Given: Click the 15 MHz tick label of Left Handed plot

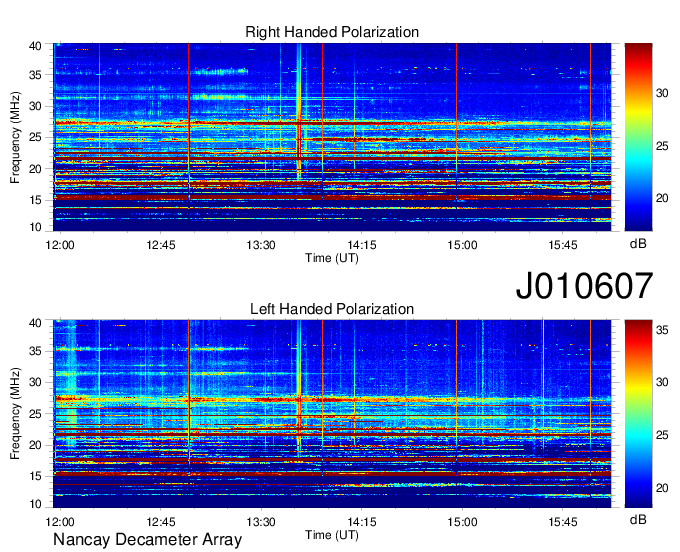Looking at the screenshot, I should coord(35,477).
